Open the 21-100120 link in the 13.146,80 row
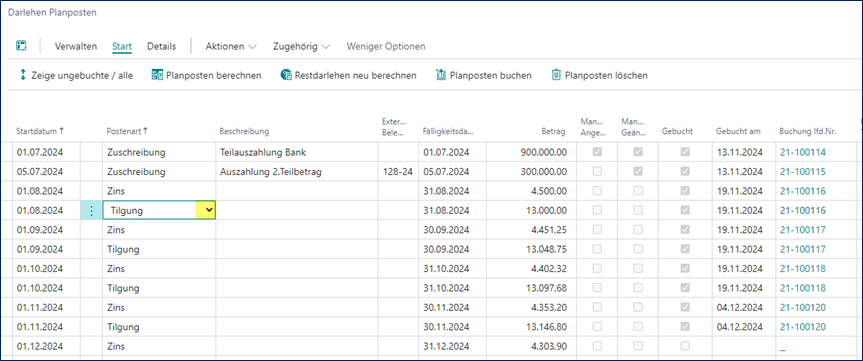 pyautogui.click(x=802, y=327)
